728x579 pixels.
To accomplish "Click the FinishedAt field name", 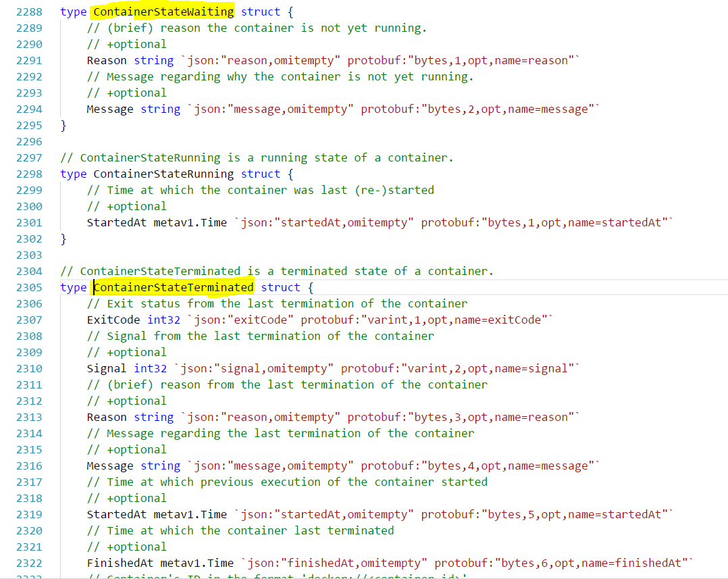I will (120, 563).
